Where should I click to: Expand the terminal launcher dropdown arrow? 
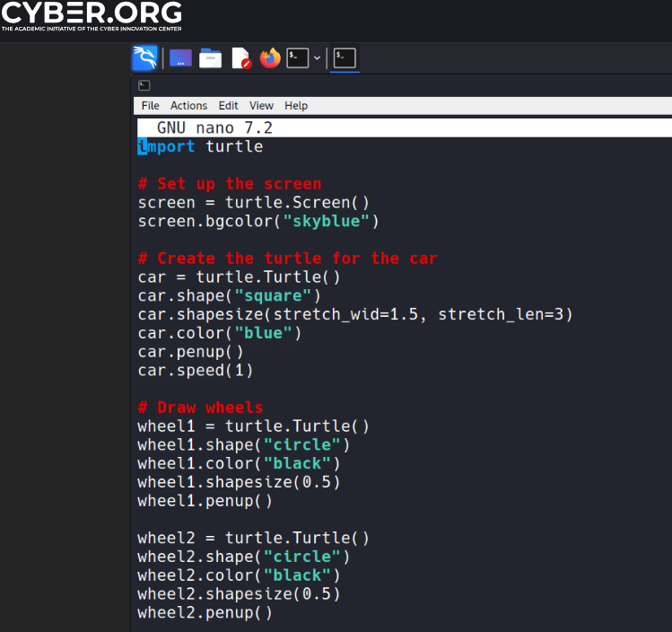click(317, 58)
